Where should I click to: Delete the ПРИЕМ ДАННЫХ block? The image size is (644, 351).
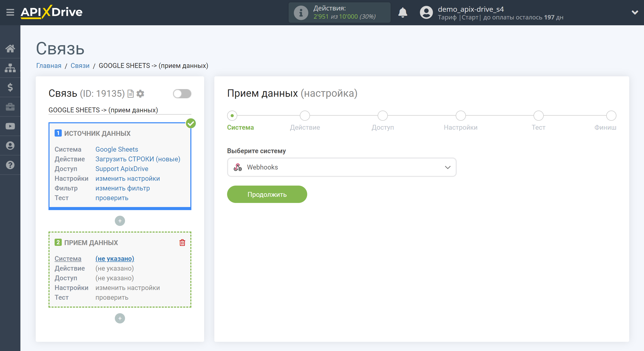tap(182, 243)
